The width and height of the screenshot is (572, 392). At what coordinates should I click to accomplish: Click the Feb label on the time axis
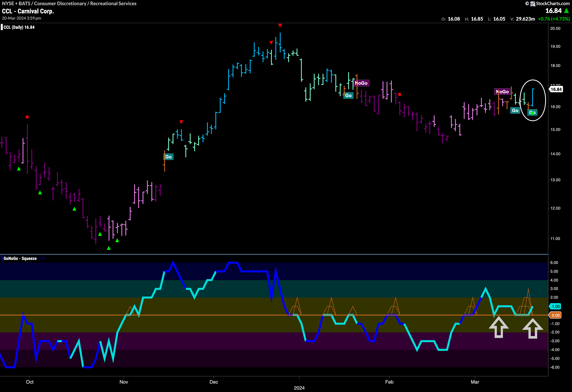(x=389, y=382)
